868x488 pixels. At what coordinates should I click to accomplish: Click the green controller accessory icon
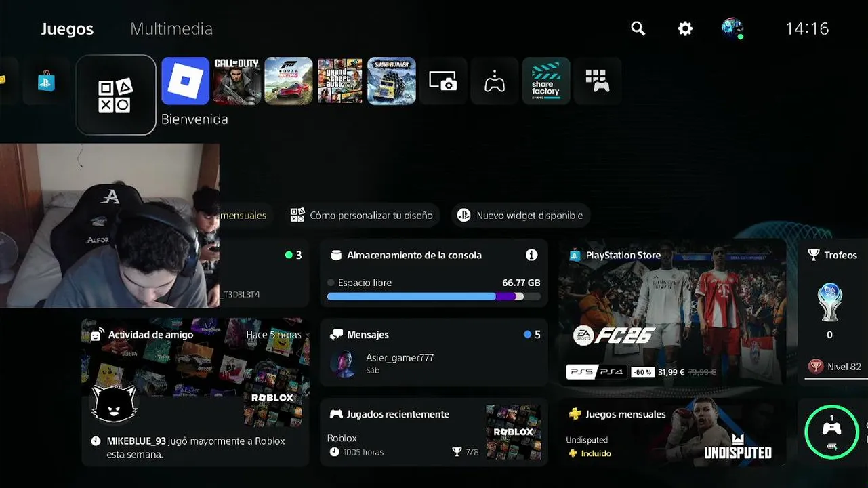tap(831, 431)
